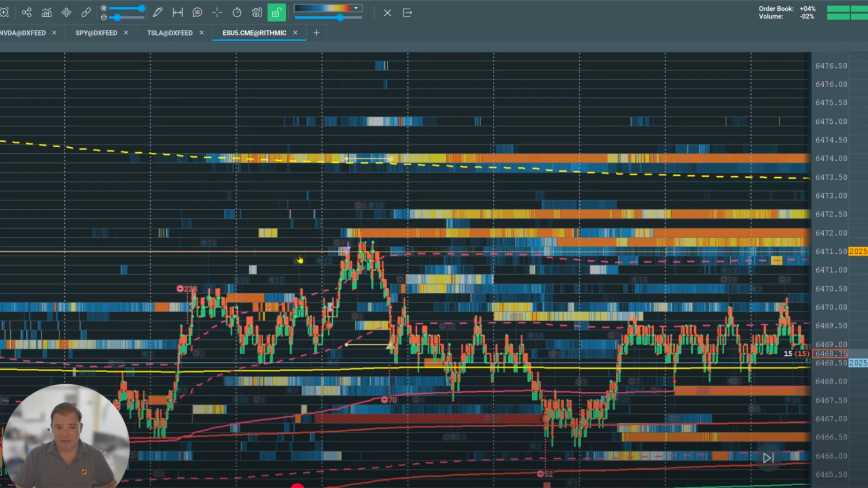This screenshot has height=488, width=868.
Task: Open the detach-panel arrow icon
Action: tap(407, 13)
